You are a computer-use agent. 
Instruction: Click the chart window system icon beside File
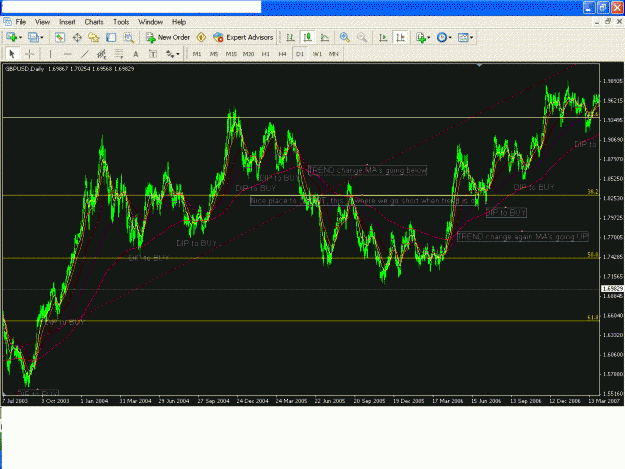(x=7, y=22)
